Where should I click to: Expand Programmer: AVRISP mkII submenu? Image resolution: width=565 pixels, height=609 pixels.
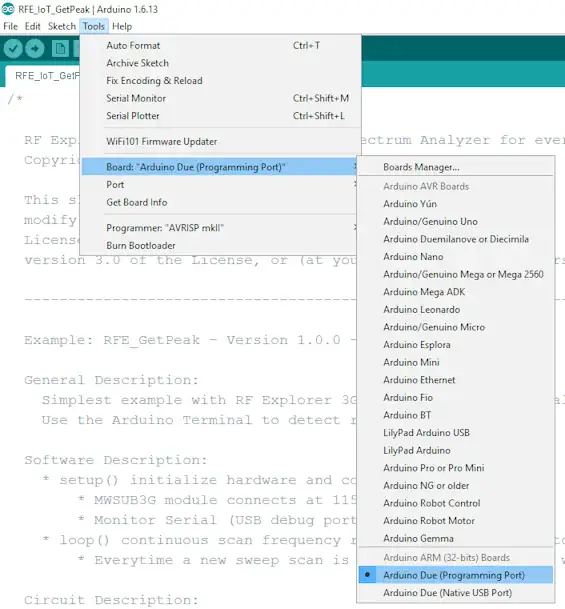(x=221, y=228)
